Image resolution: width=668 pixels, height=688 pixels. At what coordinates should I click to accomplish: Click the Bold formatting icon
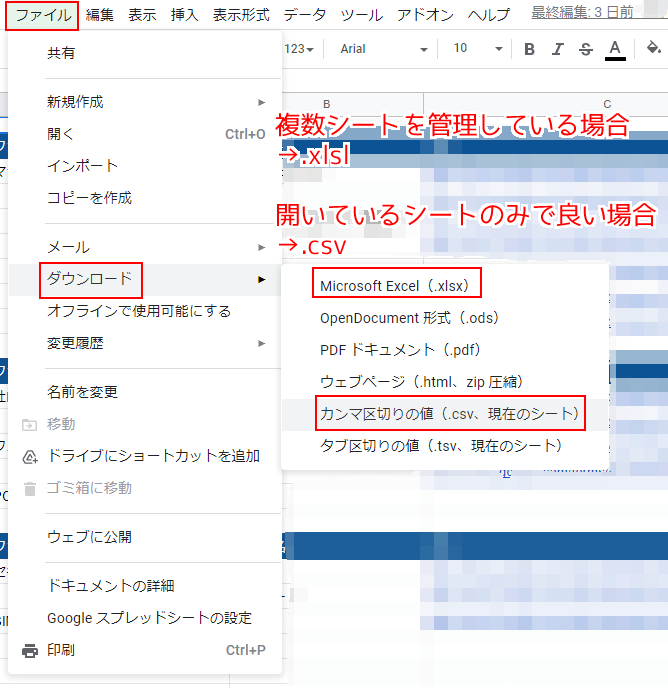point(529,49)
